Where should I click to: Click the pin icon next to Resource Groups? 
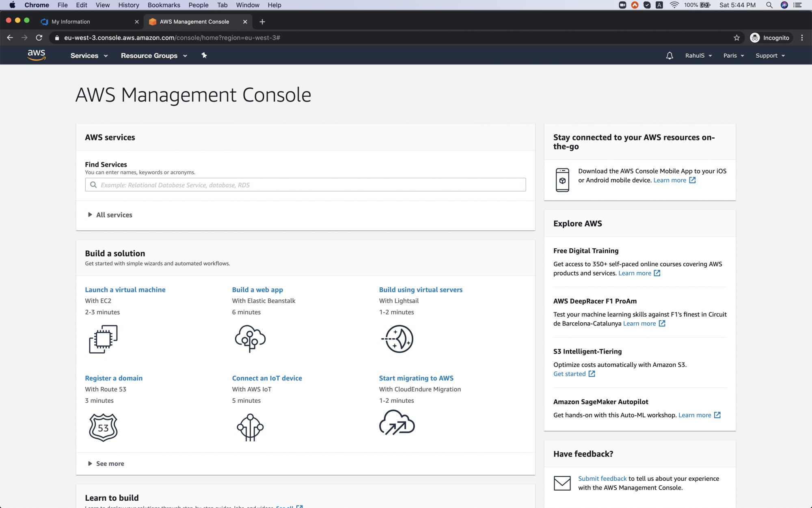coord(204,55)
